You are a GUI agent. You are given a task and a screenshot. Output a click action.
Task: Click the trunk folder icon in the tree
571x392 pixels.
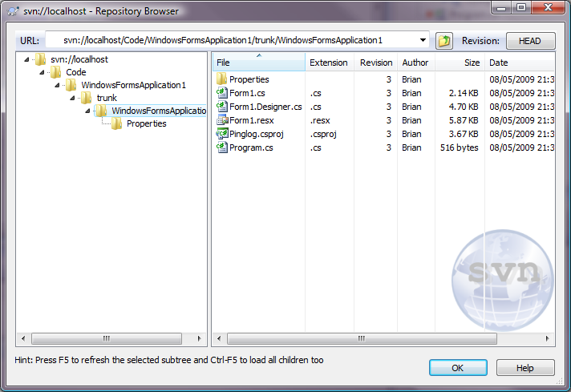click(87, 98)
